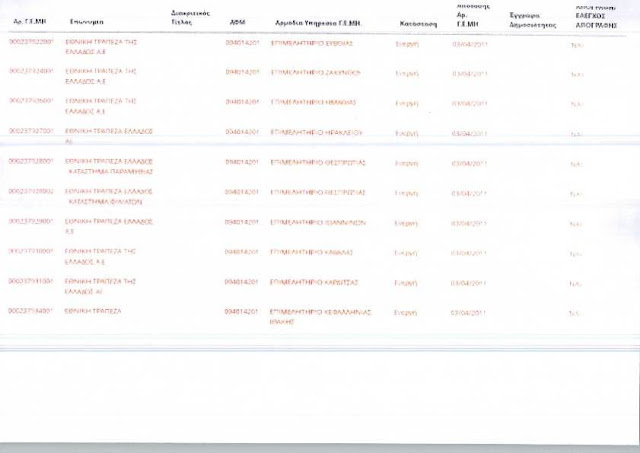Click the Επωνυμία column header
The width and height of the screenshot is (640, 453).
click(87, 22)
